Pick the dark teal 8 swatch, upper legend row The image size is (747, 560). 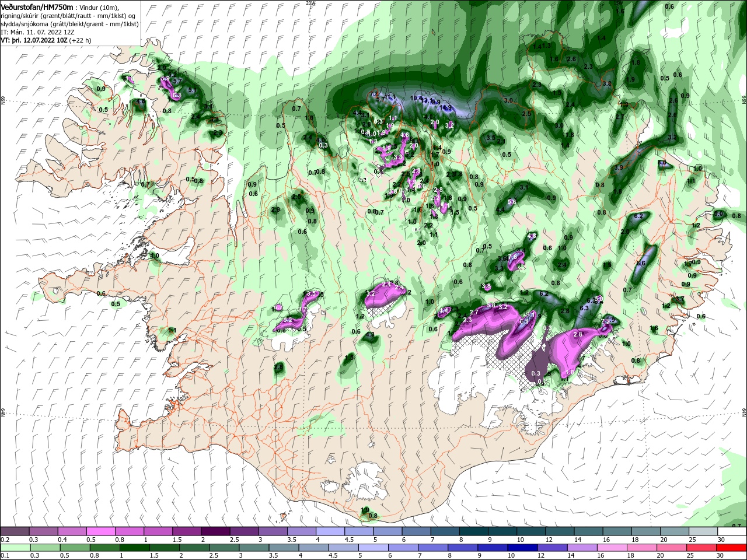pos(473,531)
